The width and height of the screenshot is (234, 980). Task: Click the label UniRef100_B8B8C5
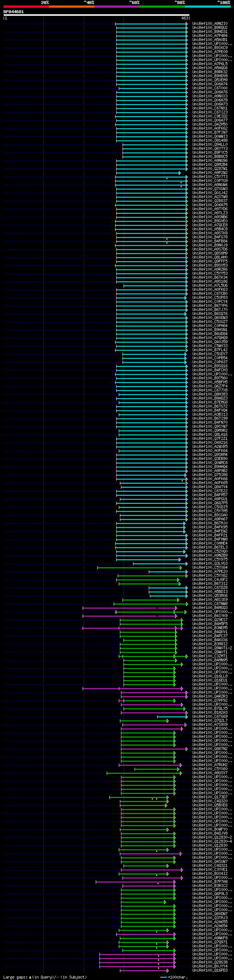(x=210, y=156)
